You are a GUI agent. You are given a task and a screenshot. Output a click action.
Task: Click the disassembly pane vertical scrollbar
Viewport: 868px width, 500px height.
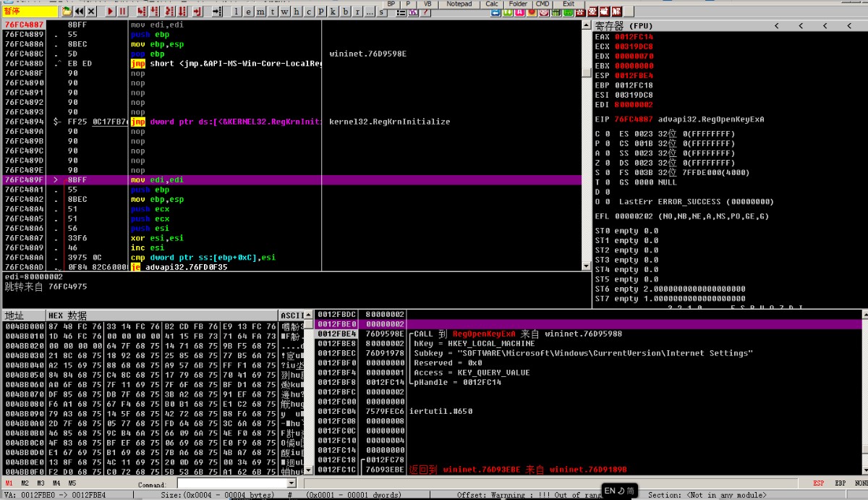587,145
